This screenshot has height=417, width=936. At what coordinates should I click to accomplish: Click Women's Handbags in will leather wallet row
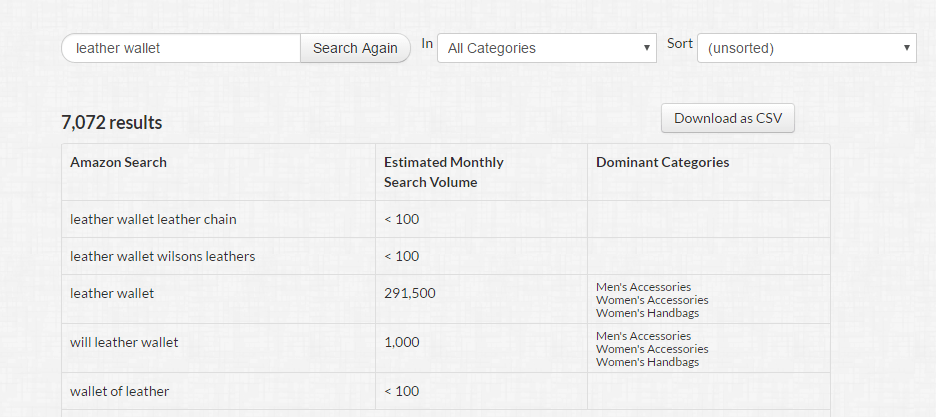coord(647,362)
